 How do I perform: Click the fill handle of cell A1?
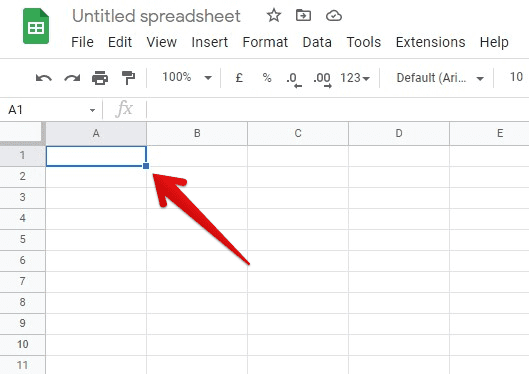(x=146, y=166)
